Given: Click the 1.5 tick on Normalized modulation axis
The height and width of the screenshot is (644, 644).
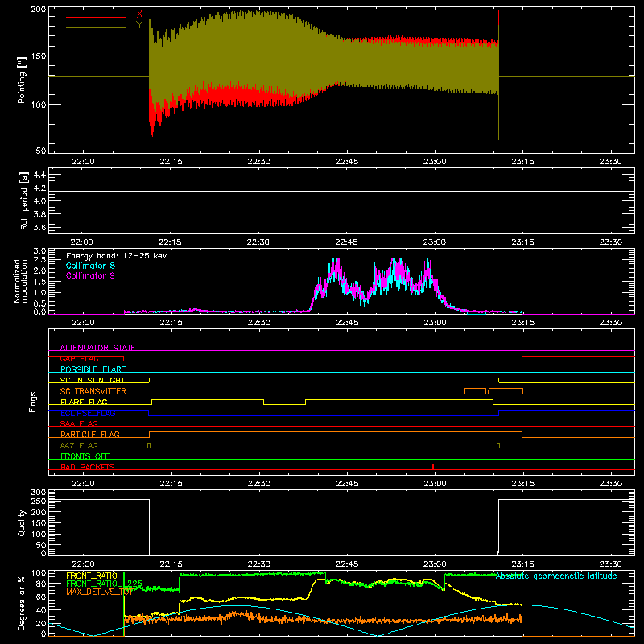Looking at the screenshot, I should point(39,282).
